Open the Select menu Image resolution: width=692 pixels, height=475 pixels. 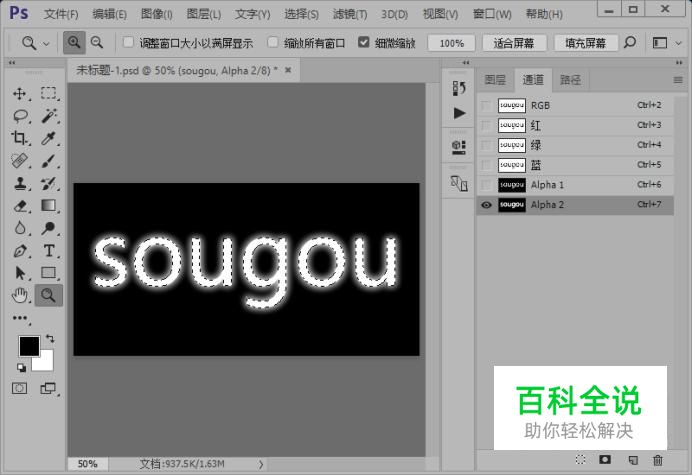(x=301, y=14)
